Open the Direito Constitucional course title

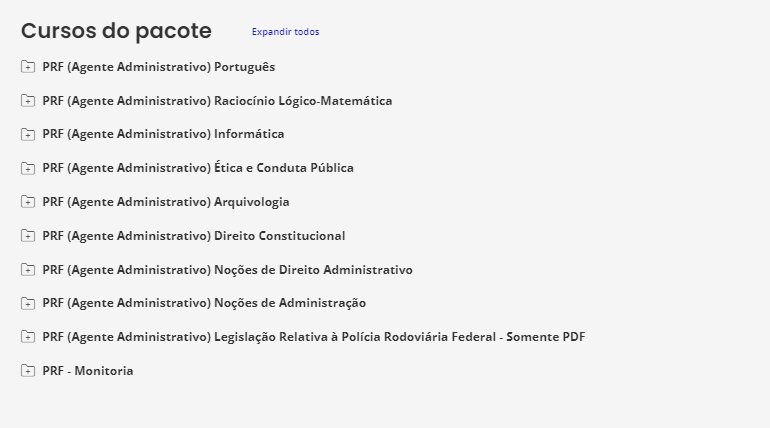pyautogui.click(x=194, y=236)
